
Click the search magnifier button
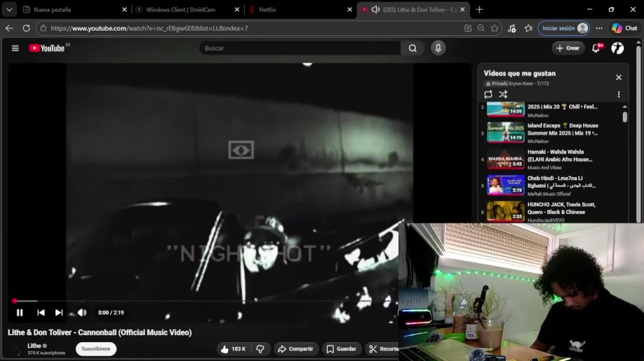[412, 48]
